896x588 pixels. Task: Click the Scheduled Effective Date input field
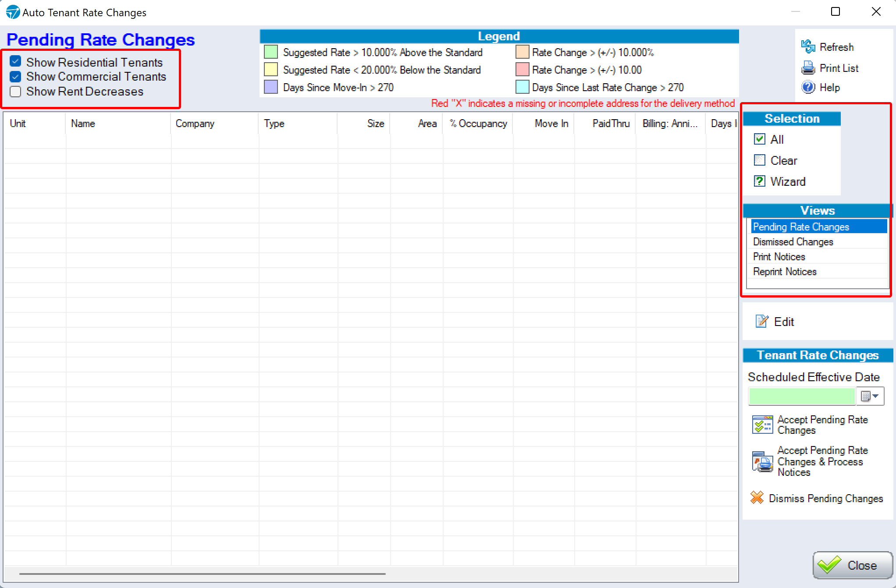pos(802,396)
